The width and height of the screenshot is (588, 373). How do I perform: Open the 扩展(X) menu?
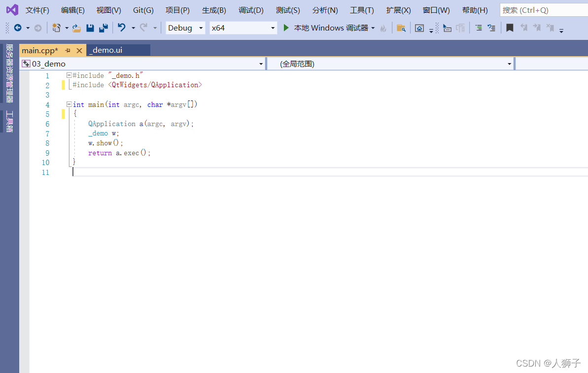[399, 10]
